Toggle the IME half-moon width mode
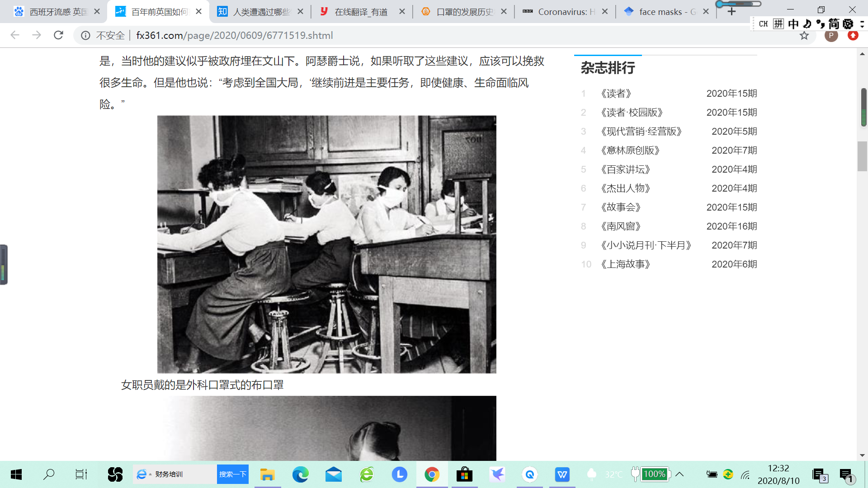The height and width of the screenshot is (488, 868). tap(807, 24)
